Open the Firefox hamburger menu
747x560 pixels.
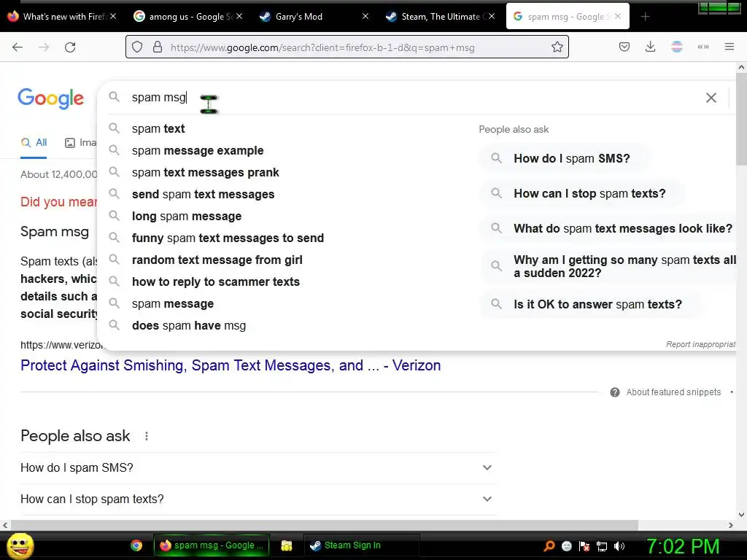729,47
